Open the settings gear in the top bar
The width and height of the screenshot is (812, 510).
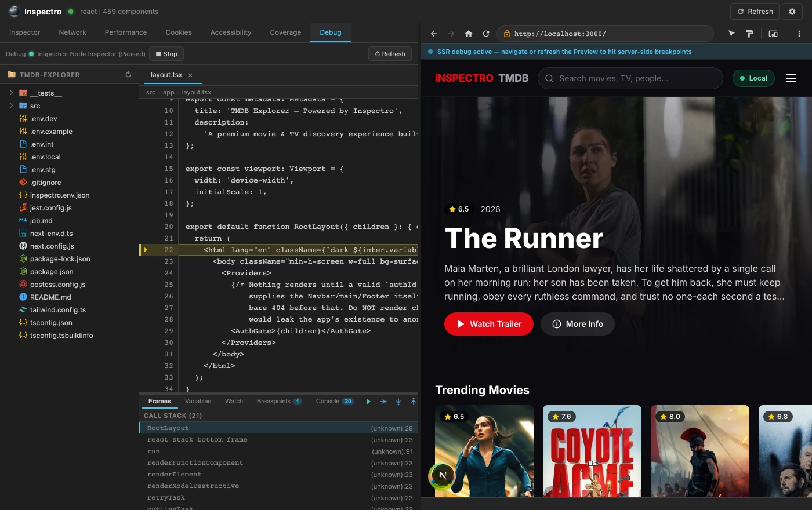(x=792, y=12)
